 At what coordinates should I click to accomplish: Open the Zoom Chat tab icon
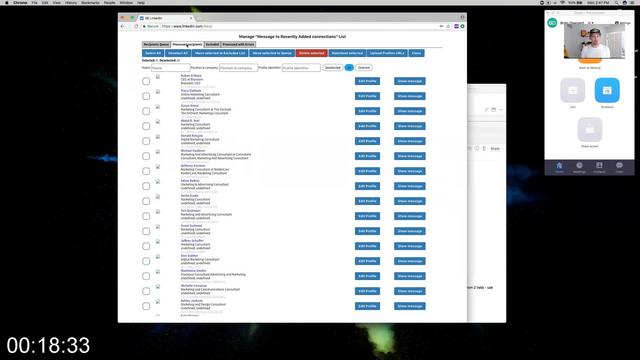tap(619, 165)
